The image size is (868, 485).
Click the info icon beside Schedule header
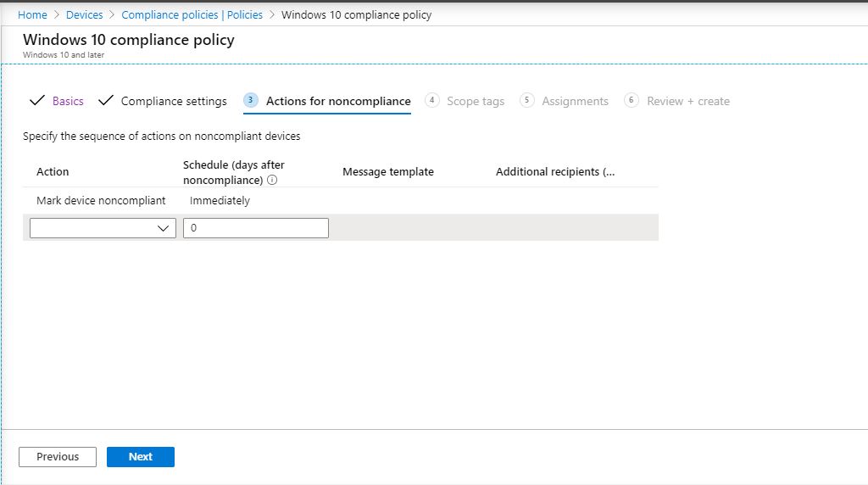click(x=272, y=181)
